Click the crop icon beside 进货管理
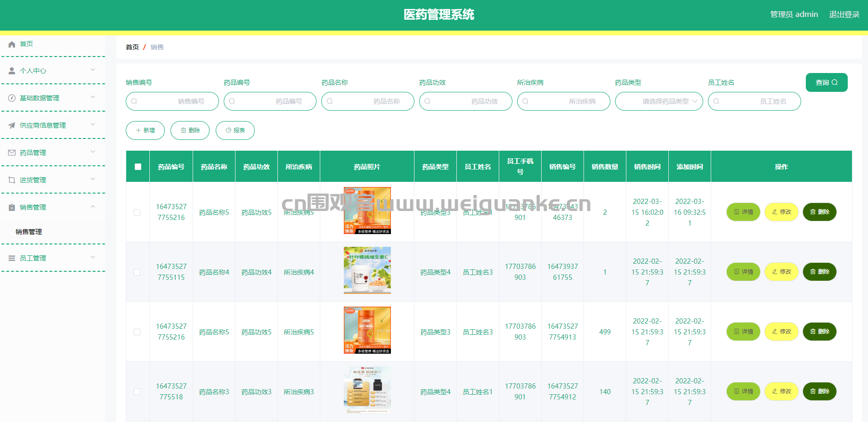 point(12,180)
